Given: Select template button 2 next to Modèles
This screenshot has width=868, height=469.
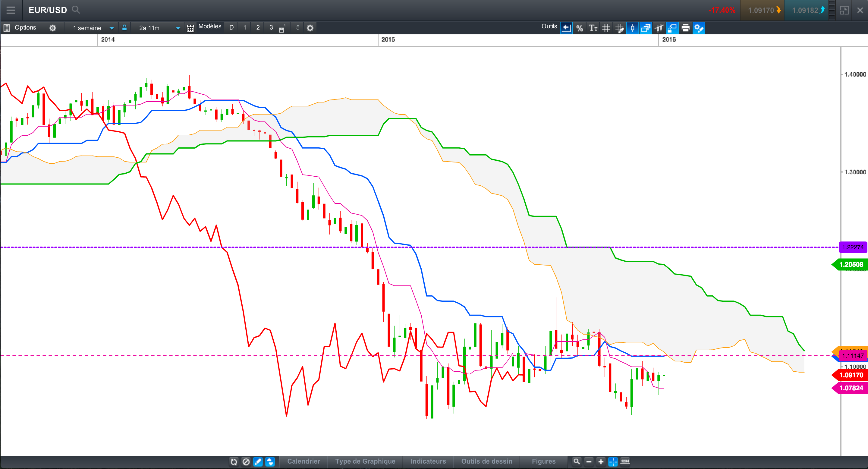Looking at the screenshot, I should [x=258, y=28].
